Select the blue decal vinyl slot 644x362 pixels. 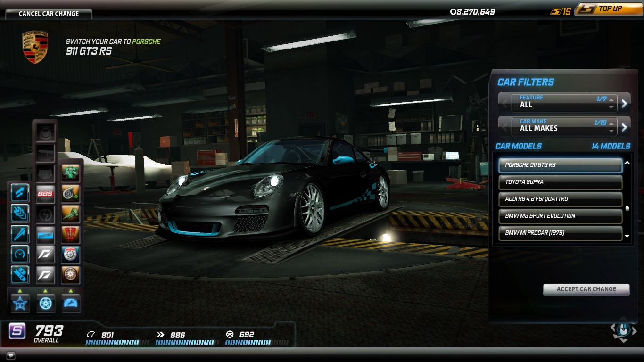(x=46, y=234)
